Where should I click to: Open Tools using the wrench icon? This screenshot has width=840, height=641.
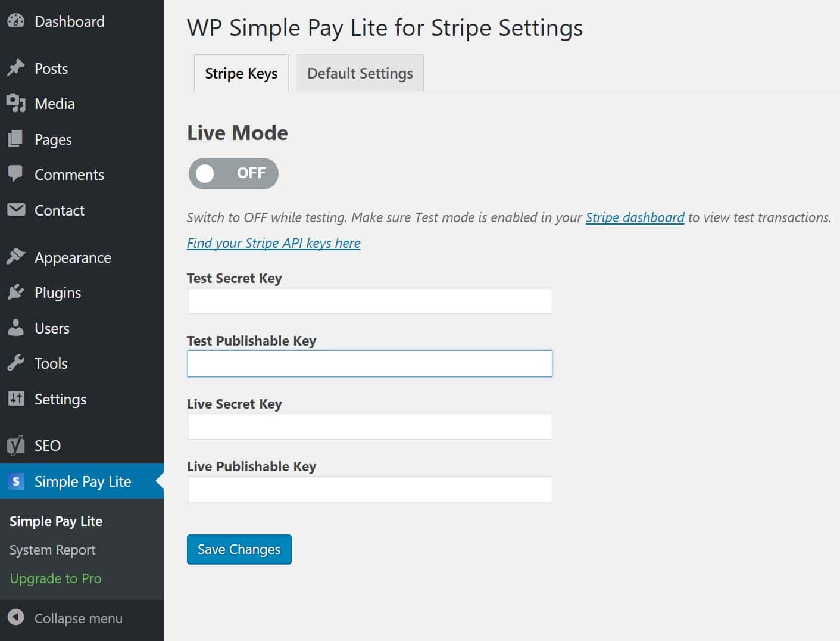pyautogui.click(x=17, y=363)
